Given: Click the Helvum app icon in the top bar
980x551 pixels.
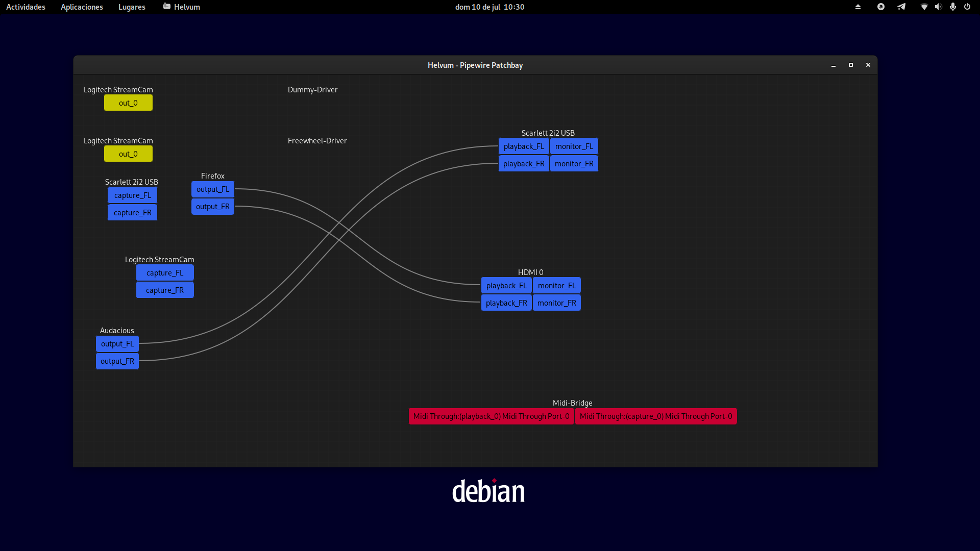Looking at the screenshot, I should [x=167, y=7].
